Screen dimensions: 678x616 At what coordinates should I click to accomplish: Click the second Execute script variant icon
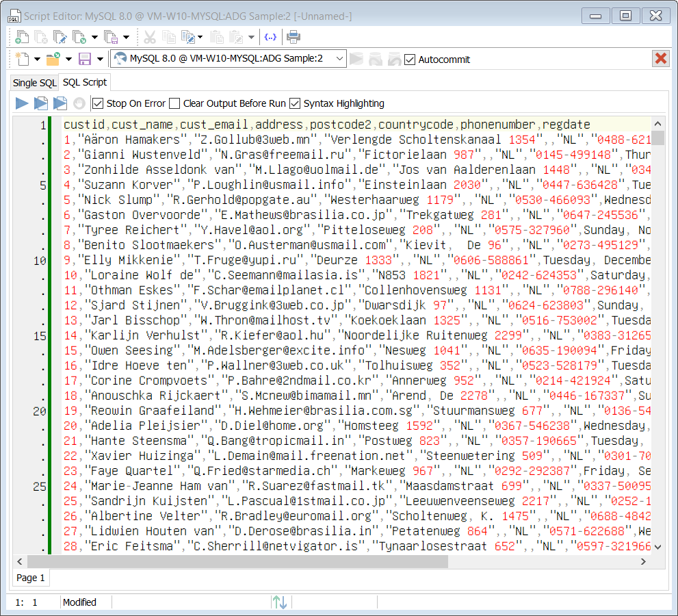[41, 103]
